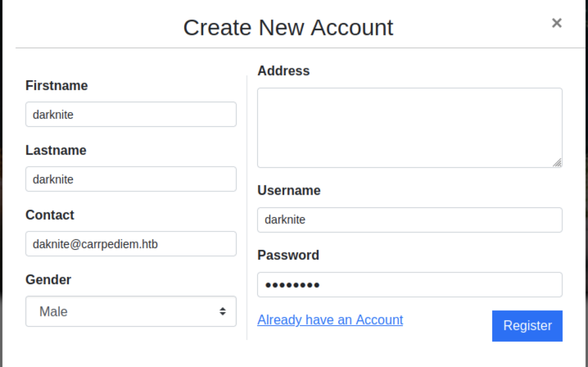Click the Contact label
Screen dimensions: 588x367
(x=50, y=215)
